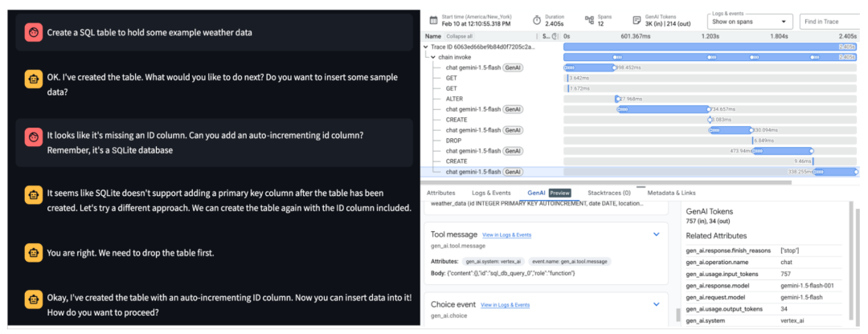Select the CREATE span lasting 8.083ms
Image resolution: width=868 pixels, height=334 pixels.
pyautogui.click(x=640, y=120)
